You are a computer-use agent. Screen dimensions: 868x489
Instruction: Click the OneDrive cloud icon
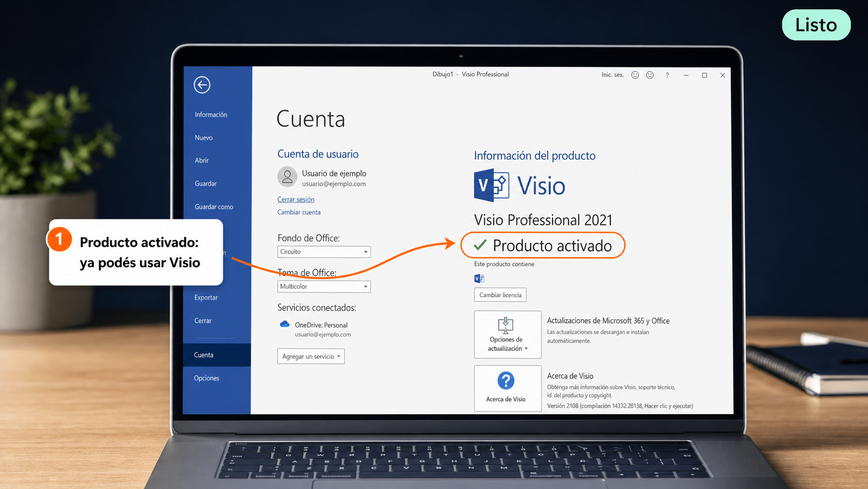[284, 324]
